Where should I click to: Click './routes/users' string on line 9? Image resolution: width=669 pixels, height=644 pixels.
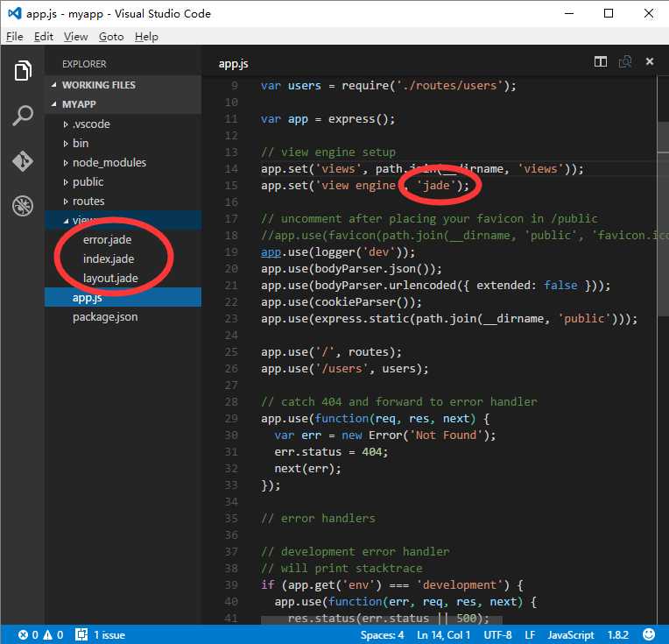click(x=450, y=85)
